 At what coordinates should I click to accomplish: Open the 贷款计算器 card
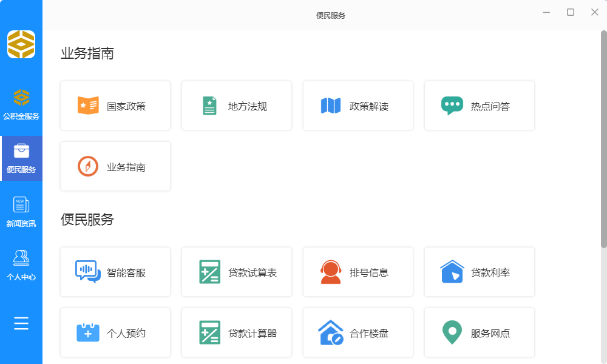click(x=237, y=333)
